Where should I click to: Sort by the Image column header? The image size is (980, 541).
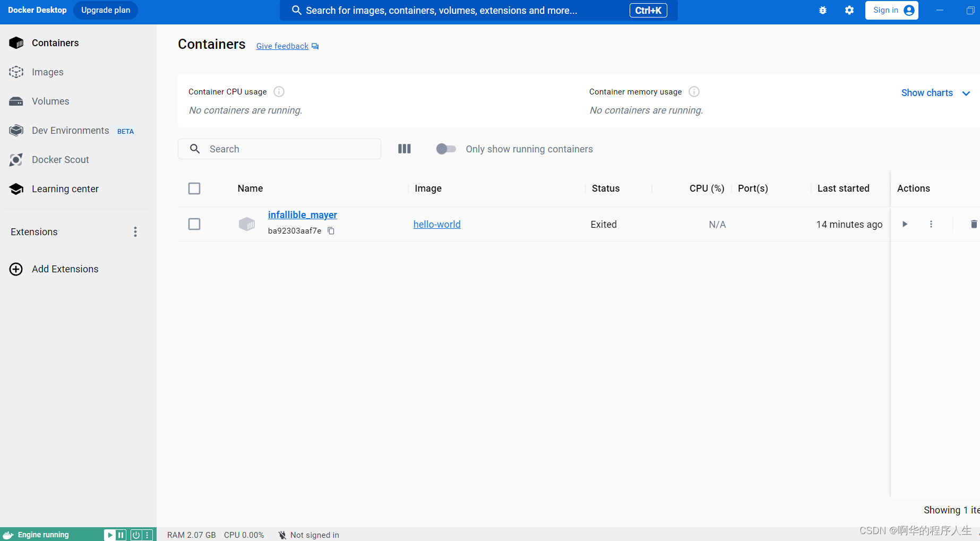pyautogui.click(x=428, y=188)
